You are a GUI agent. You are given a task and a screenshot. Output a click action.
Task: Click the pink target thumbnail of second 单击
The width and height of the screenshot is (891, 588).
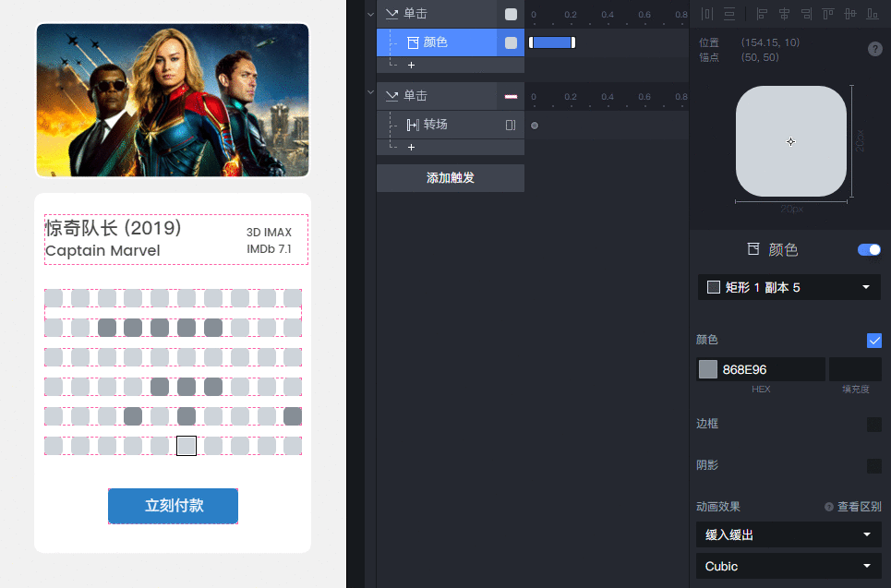(x=511, y=97)
